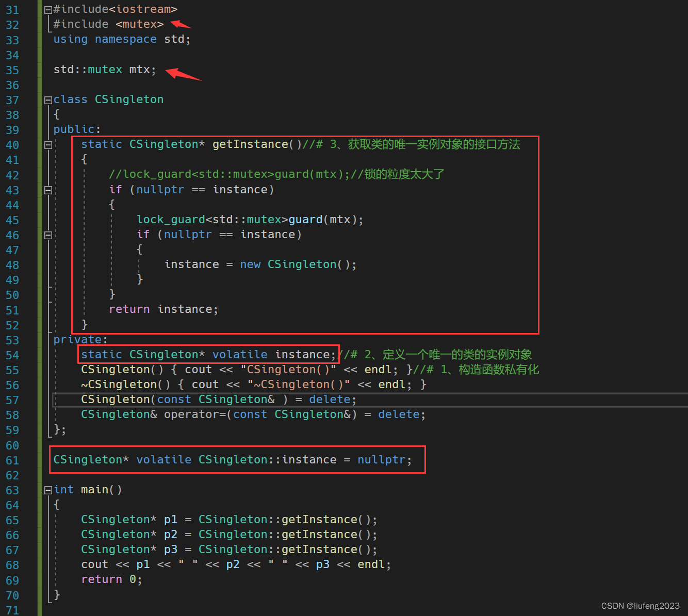The height and width of the screenshot is (616, 688).
Task: Click line number 51 in the gutter
Action: click(12, 310)
